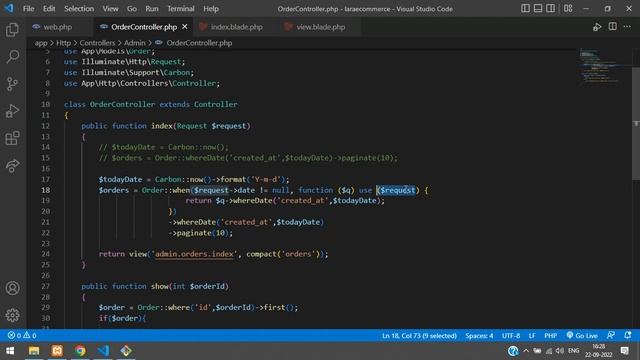Click 'Ln 18, Col 73' cursor position
Viewport: 640px width, 360px height.
(419, 336)
